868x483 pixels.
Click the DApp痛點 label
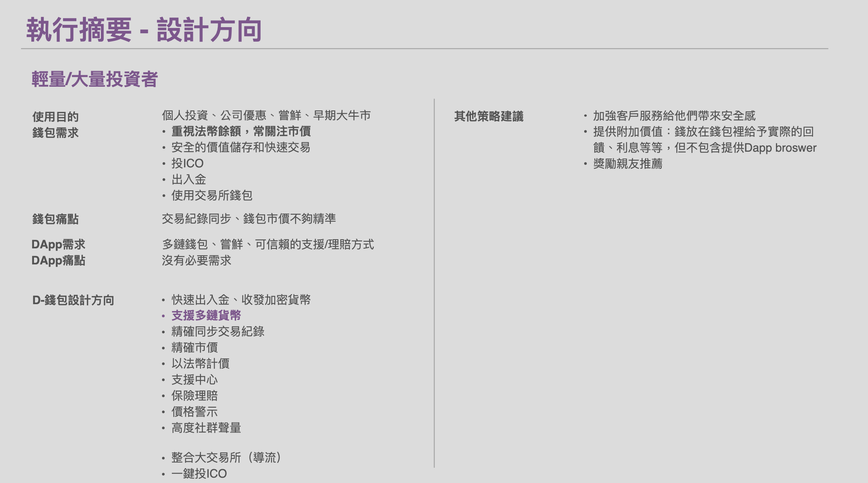coord(58,260)
